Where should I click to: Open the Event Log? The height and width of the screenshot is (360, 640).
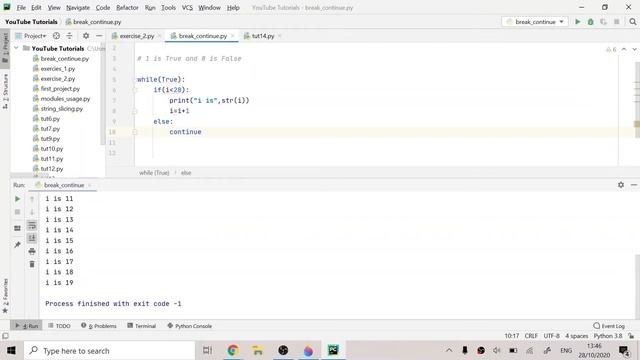pyautogui.click(x=609, y=326)
